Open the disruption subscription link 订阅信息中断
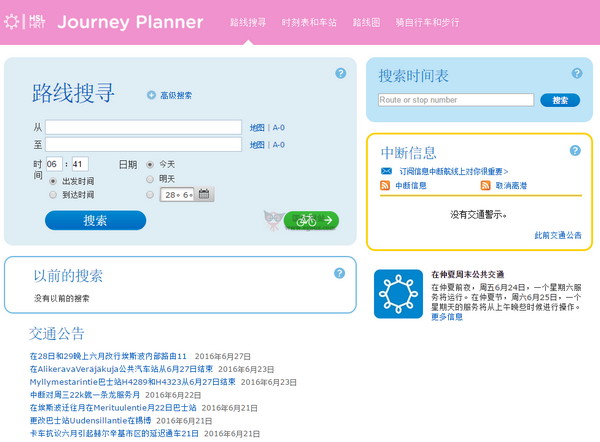Viewport: 600px width, 442px height. (x=453, y=171)
